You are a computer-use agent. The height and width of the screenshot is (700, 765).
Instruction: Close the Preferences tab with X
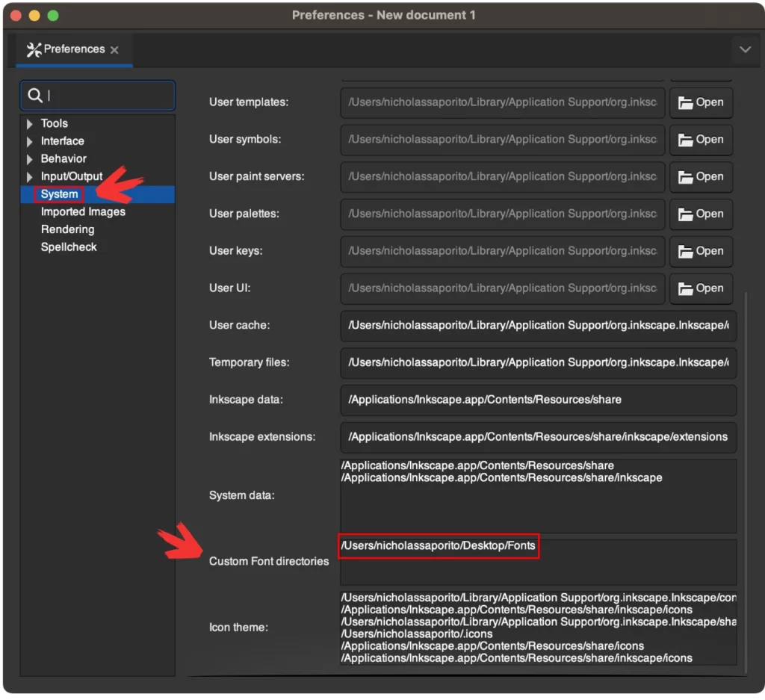(x=114, y=50)
